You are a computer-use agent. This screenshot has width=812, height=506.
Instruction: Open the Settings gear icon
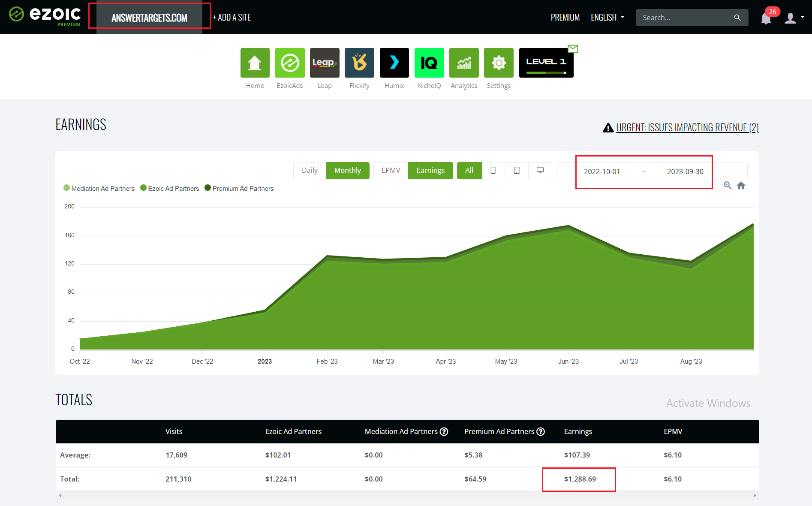pos(499,63)
